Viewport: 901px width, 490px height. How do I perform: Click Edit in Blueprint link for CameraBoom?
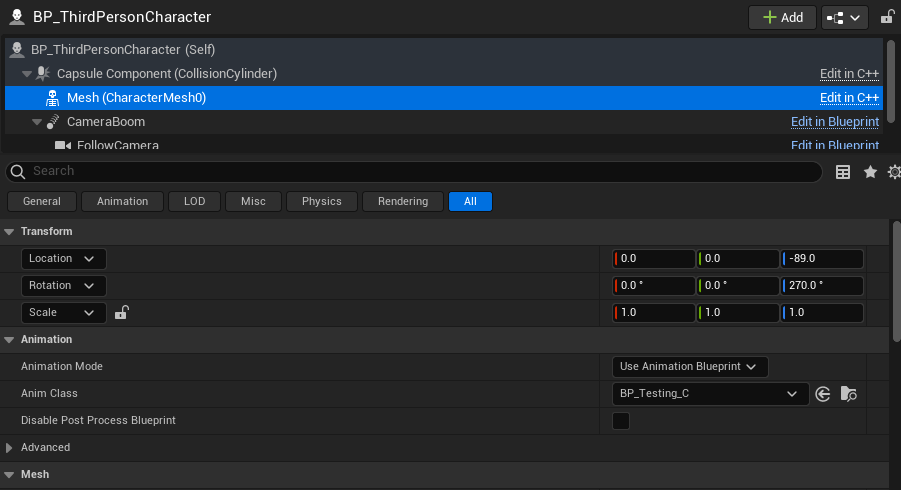tap(834, 122)
